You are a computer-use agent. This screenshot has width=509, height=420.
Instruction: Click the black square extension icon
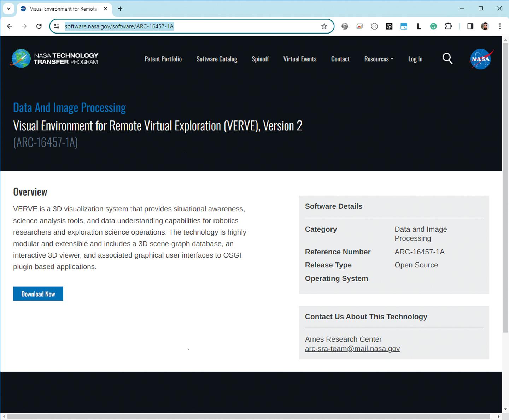[389, 26]
